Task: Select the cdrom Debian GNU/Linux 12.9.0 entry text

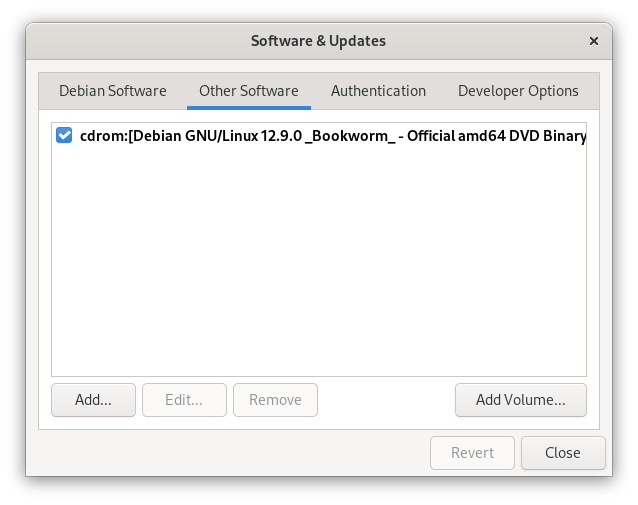Action: [333, 136]
